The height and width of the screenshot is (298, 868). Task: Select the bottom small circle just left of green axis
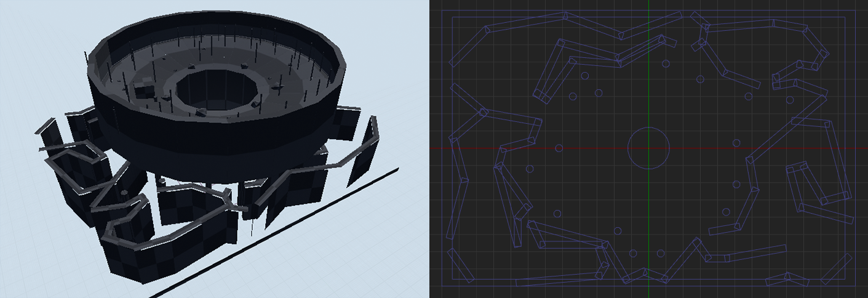pyautogui.click(x=633, y=252)
